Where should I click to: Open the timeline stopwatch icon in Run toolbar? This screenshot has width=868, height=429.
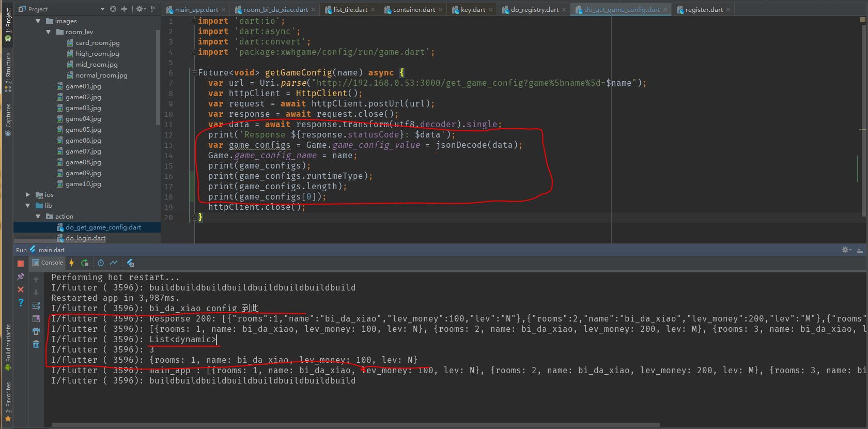101,263
